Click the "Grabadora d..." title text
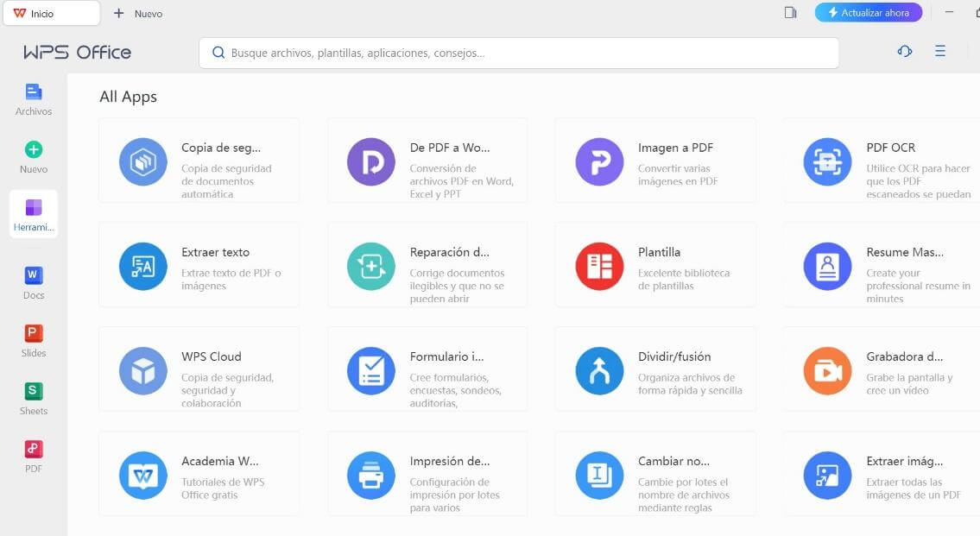Screen dimensions: 980x536 [904, 356]
